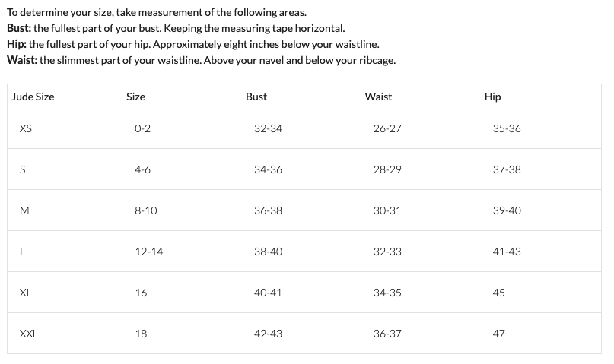Click the 12-14 size cell

click(149, 252)
